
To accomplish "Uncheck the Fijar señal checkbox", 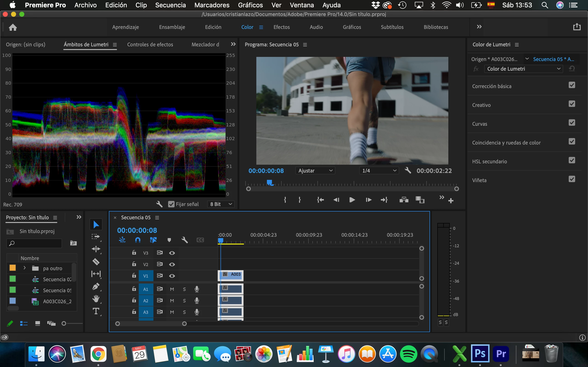I will [171, 204].
